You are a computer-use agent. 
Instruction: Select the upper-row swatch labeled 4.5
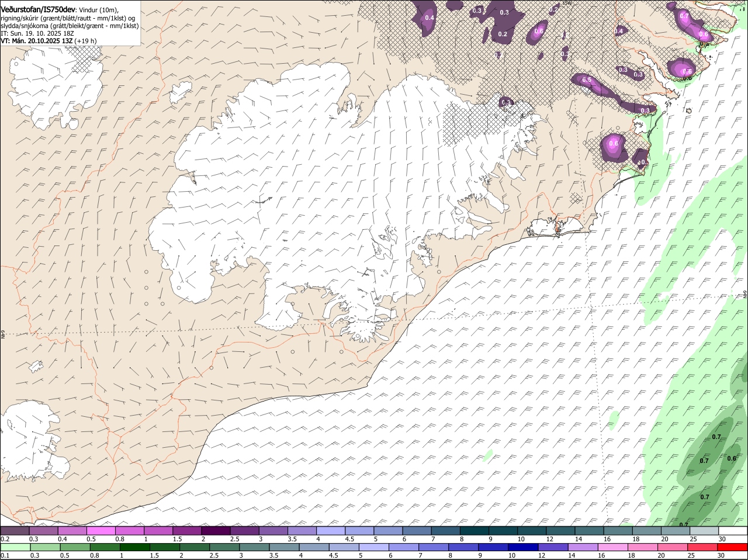pyautogui.click(x=359, y=531)
